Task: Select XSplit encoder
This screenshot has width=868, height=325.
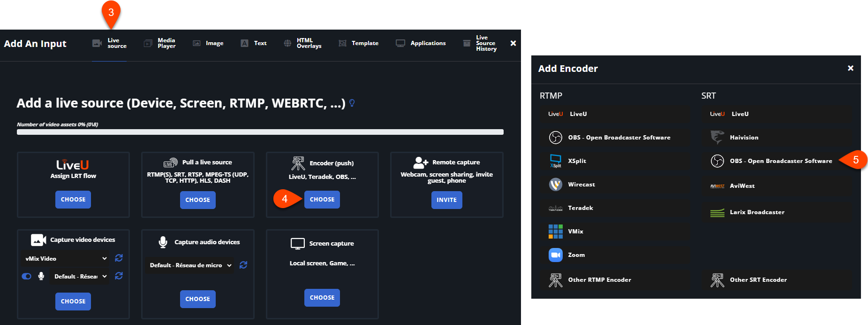Action: [615, 161]
